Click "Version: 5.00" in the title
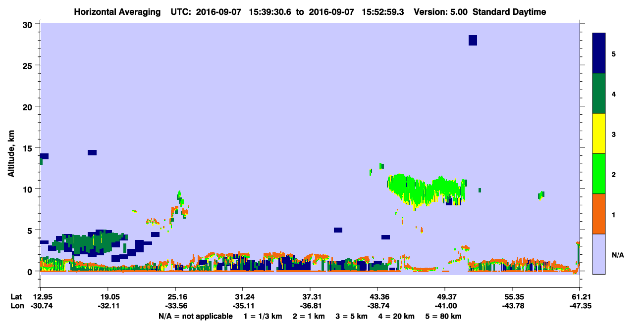The image size is (644, 330). pos(441,12)
